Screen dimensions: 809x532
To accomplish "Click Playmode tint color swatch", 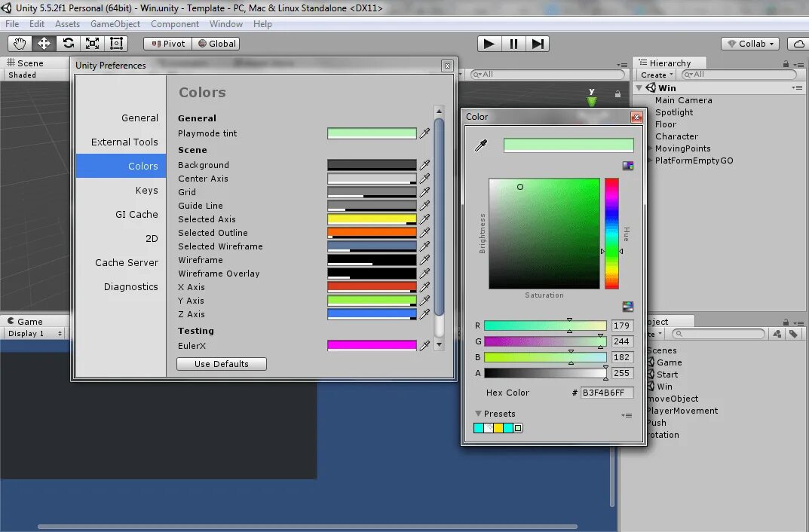I will point(372,133).
